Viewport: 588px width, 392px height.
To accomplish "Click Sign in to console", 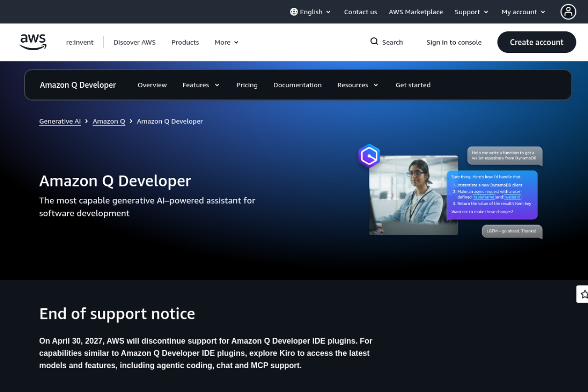I will pyautogui.click(x=454, y=42).
